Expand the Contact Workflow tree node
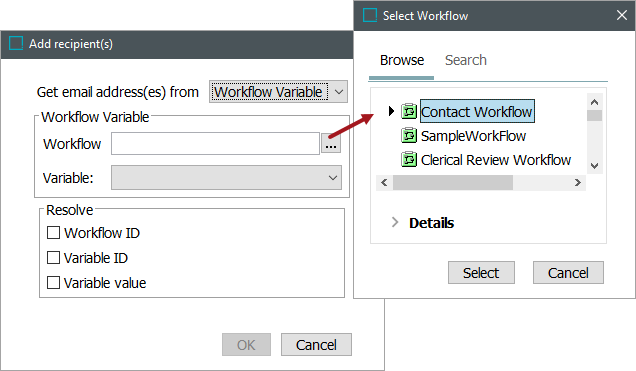Viewport: 636px width, 371px height. [391, 111]
